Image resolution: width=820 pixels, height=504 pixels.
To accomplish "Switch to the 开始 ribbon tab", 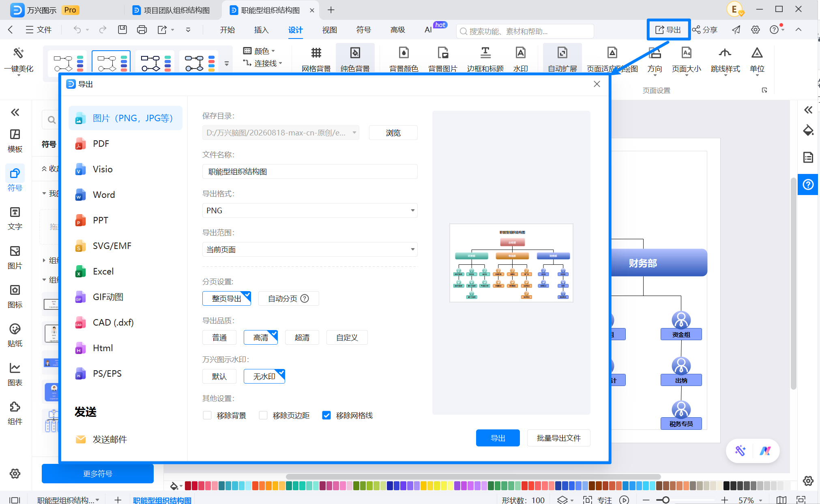I will click(227, 30).
